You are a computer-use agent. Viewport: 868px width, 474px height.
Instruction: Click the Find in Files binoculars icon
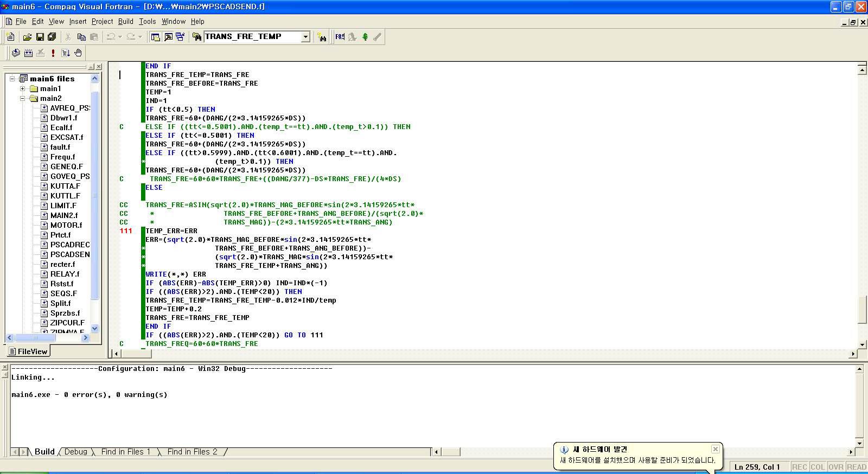point(197,37)
